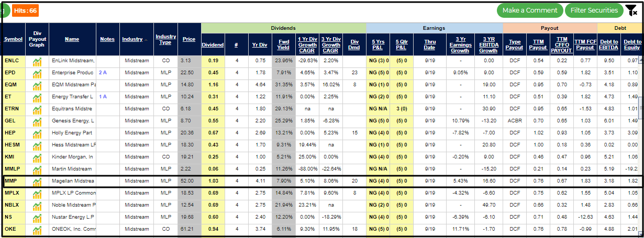Click the 61.21 price cell for OKE
This screenshot has width=644, height=238.
point(189,229)
